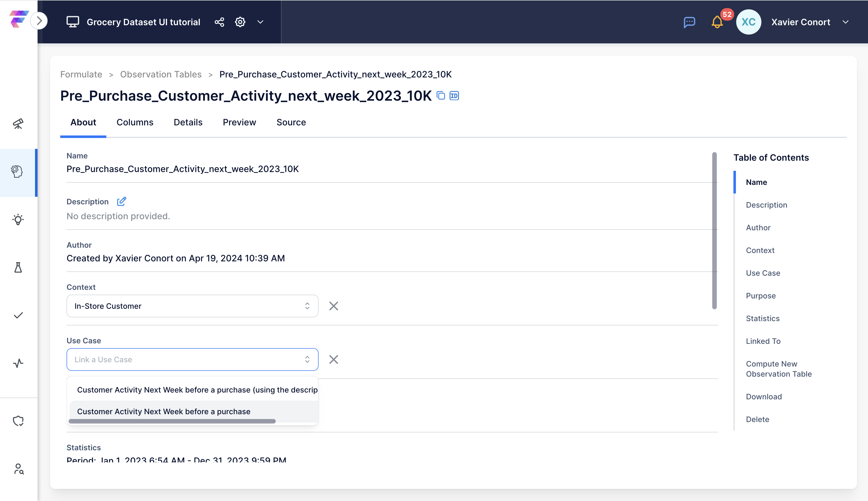
Task: Choose 'Customer Activity Next Week before a purchase' option
Action: pyautogui.click(x=194, y=411)
